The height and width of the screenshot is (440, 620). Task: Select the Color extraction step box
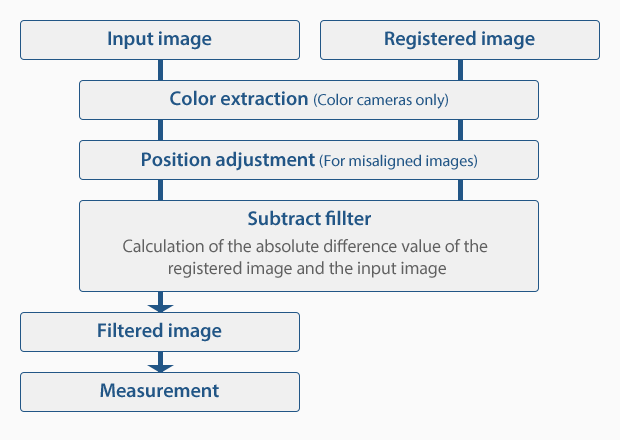click(x=309, y=100)
